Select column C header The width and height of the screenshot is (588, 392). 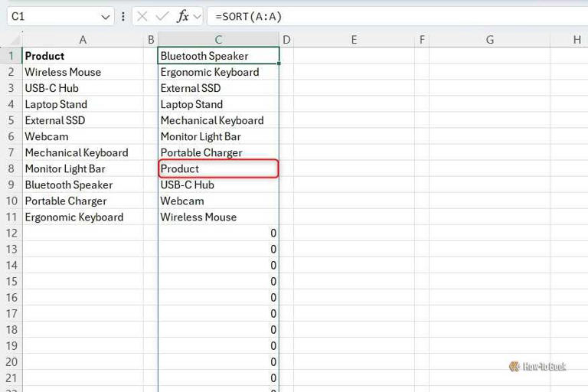pos(219,40)
